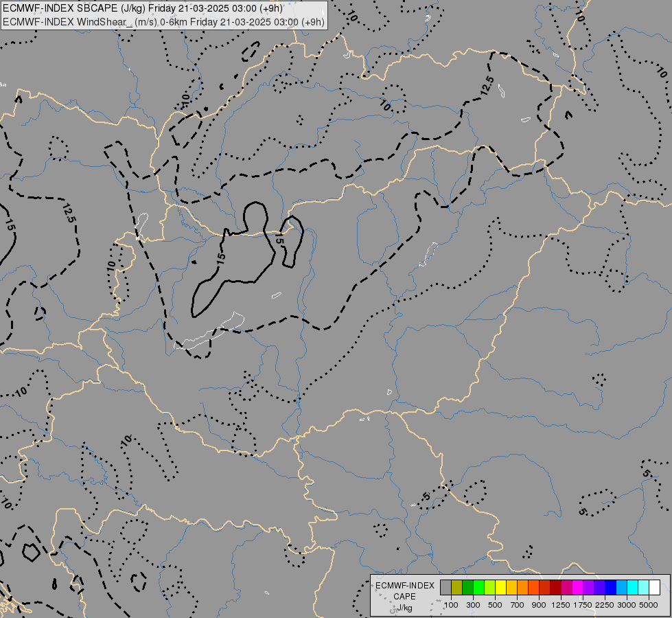Choose the yellow swatch after 500
Screen dimensions: 672x618
coord(500,588)
